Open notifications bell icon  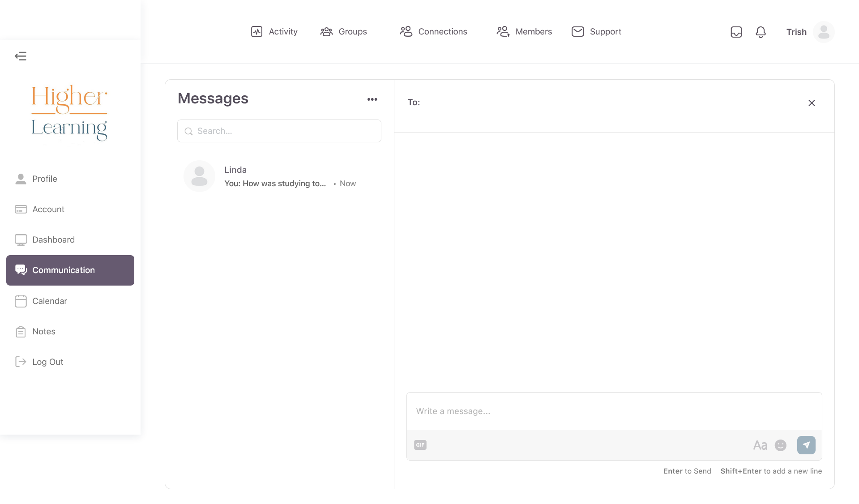[x=761, y=32]
